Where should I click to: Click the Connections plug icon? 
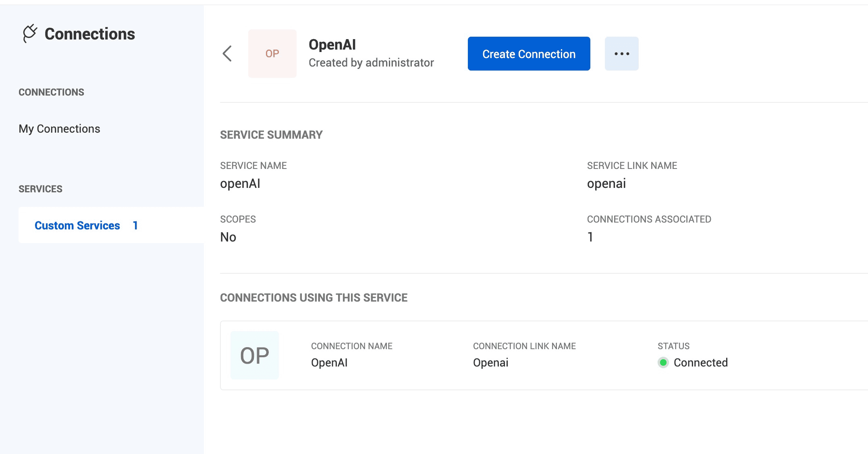[x=30, y=33]
